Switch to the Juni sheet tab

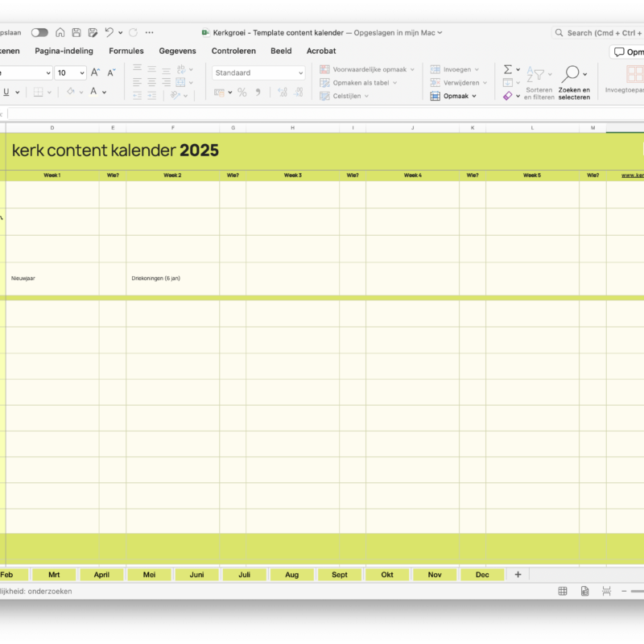coord(196,575)
